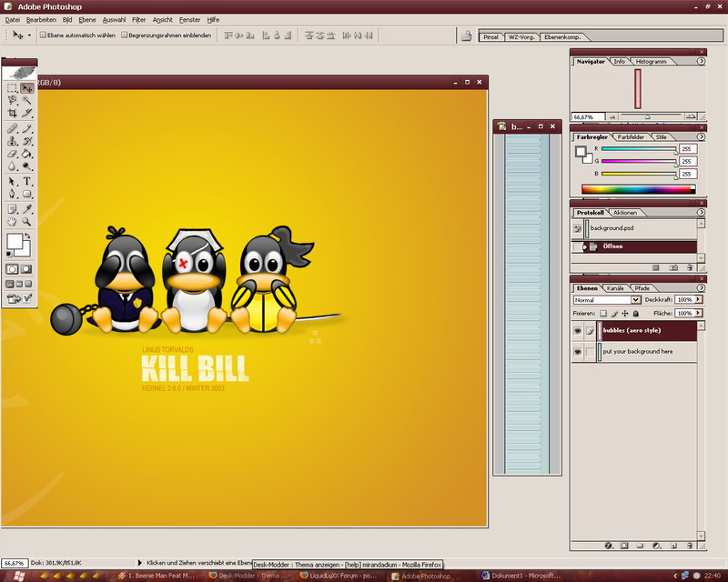Screen dimensions: 728x582
Task: Open the Ebenen panel options menu
Action: 701,287
